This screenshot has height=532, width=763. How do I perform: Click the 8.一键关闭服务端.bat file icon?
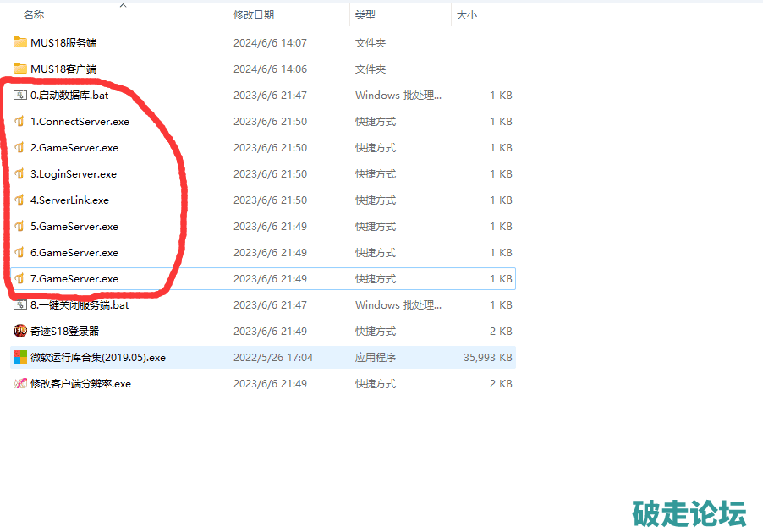[x=20, y=304]
